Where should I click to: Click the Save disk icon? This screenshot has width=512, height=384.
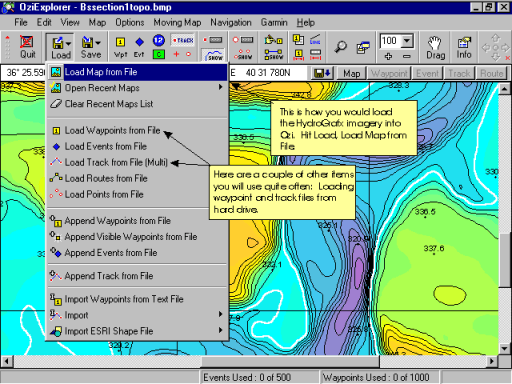click(x=87, y=42)
